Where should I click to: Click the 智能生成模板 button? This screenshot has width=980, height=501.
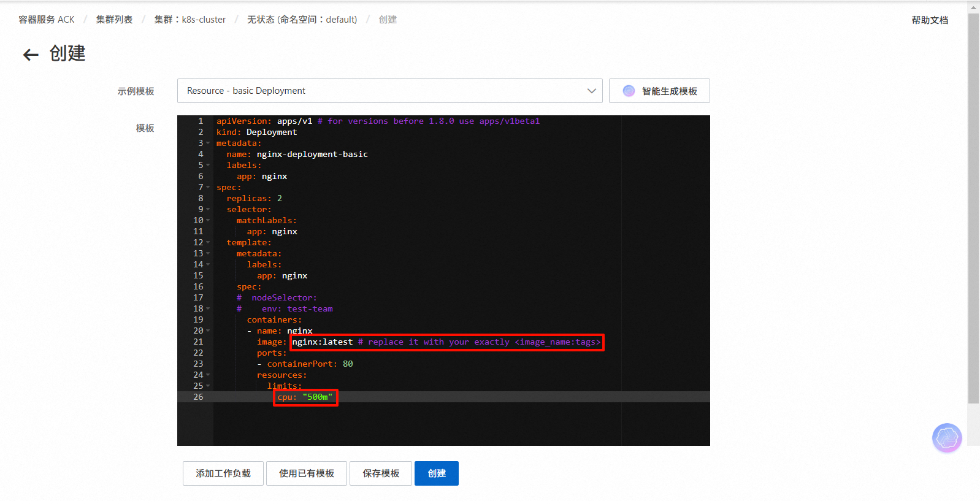(659, 91)
